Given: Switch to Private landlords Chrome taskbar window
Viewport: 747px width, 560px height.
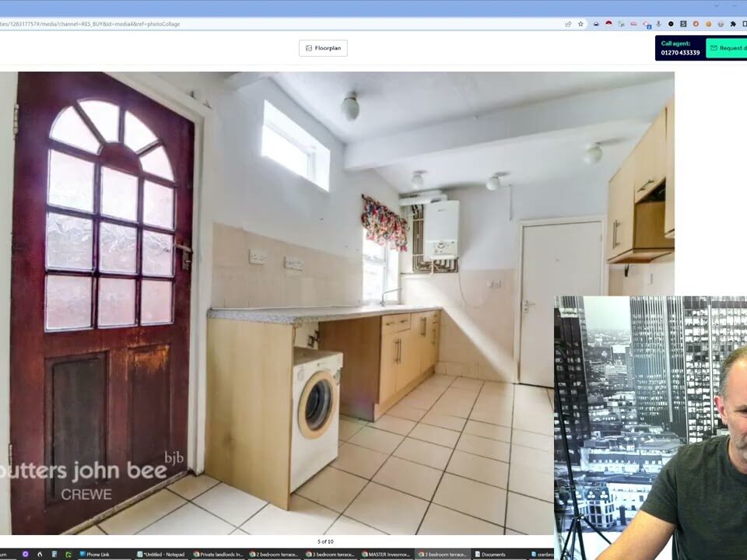Looking at the screenshot, I should click(x=219, y=555).
